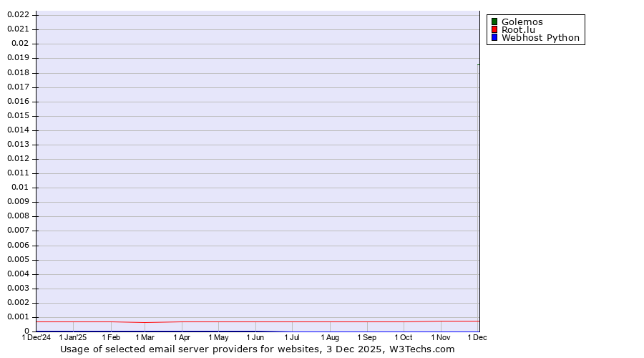Image resolution: width=644 pixels, height=358 pixels.
Task: Click the 0.01 y-axis label
Action: pos(24,188)
